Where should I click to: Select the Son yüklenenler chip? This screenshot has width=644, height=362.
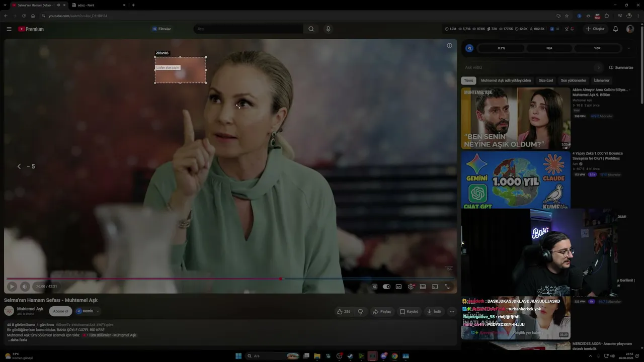pyautogui.click(x=574, y=80)
